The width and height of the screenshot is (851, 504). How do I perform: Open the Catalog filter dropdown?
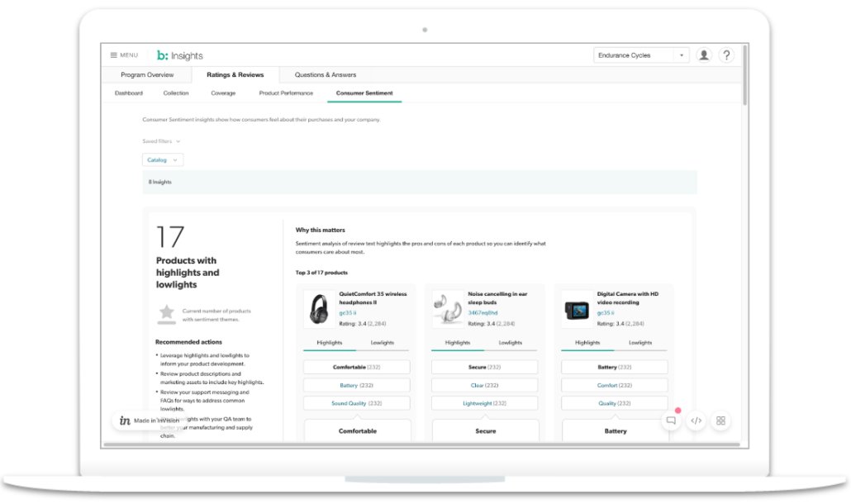click(162, 159)
